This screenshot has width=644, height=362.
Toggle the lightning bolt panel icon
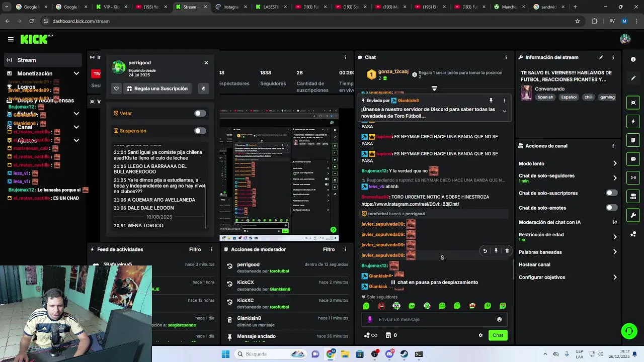633,121
